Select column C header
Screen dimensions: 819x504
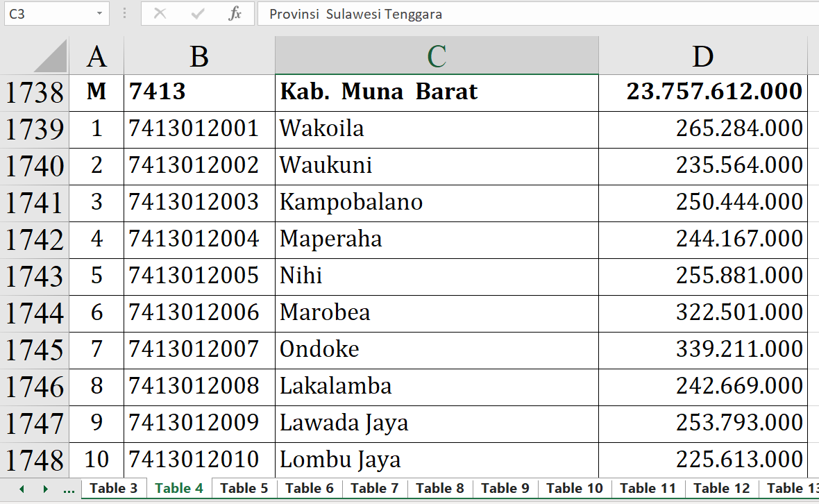point(437,56)
